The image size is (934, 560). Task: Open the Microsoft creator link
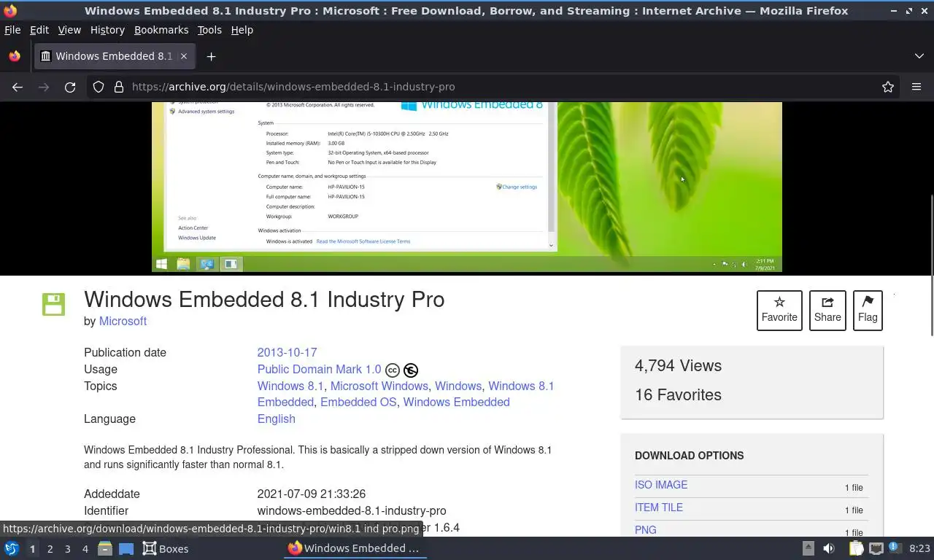coord(123,321)
